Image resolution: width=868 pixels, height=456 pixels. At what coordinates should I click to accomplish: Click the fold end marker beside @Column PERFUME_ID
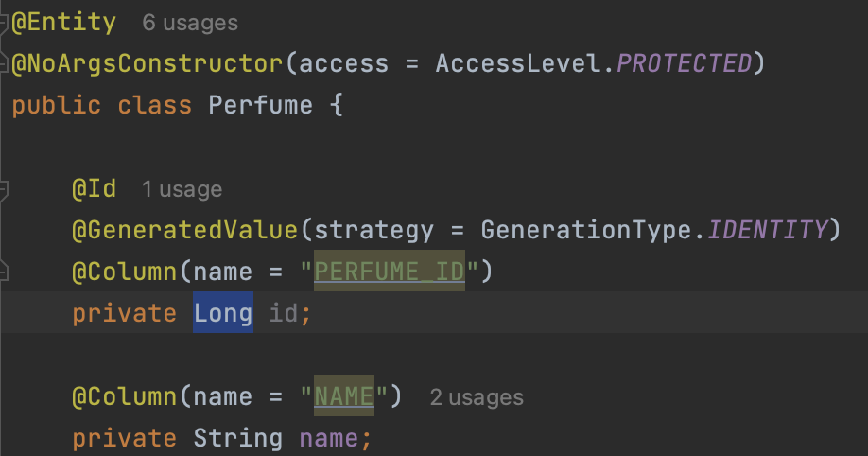4,271
